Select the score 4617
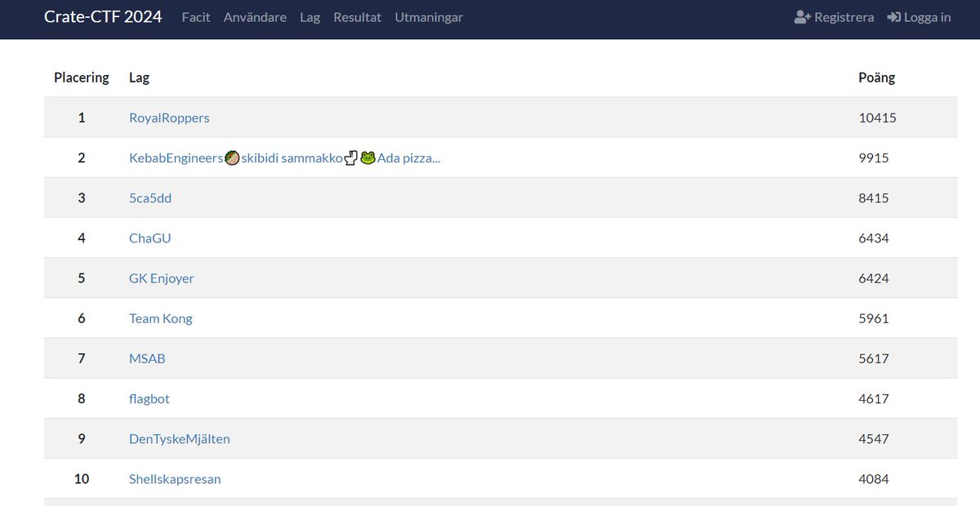Image resolution: width=980 pixels, height=506 pixels. 874,398
